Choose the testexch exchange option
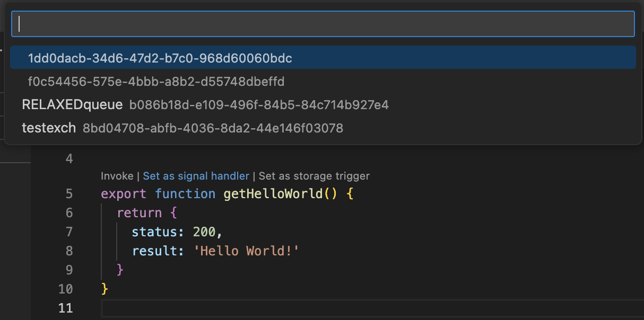The width and height of the screenshot is (644, 320). 49,128
